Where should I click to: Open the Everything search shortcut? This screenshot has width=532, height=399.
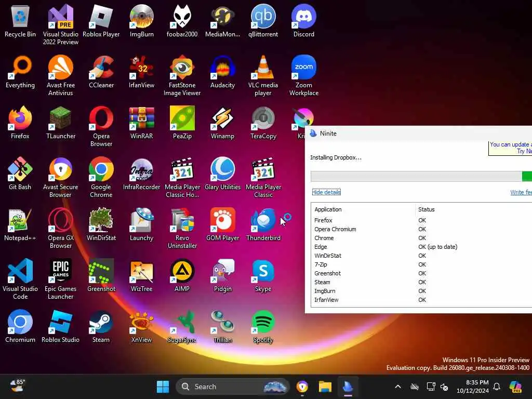[x=20, y=72]
